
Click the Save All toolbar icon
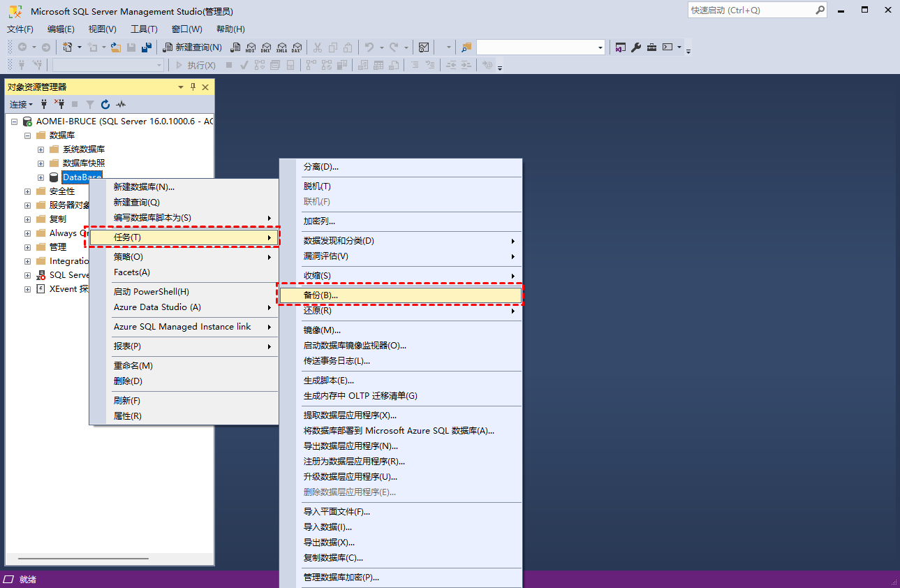[147, 47]
